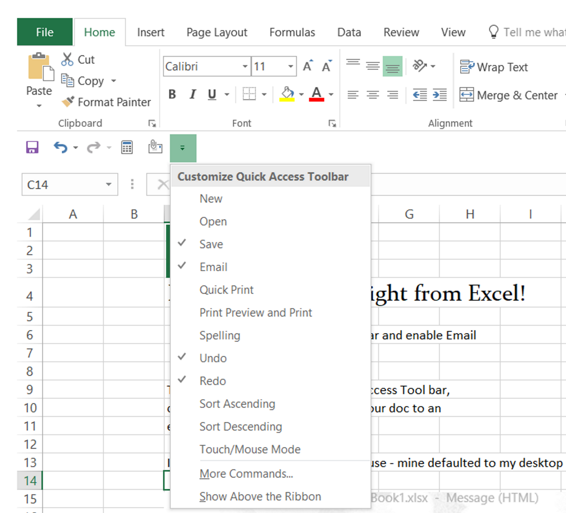The height and width of the screenshot is (513, 566).
Task: Expand the Name Box C14 dropdown
Action: point(108,184)
